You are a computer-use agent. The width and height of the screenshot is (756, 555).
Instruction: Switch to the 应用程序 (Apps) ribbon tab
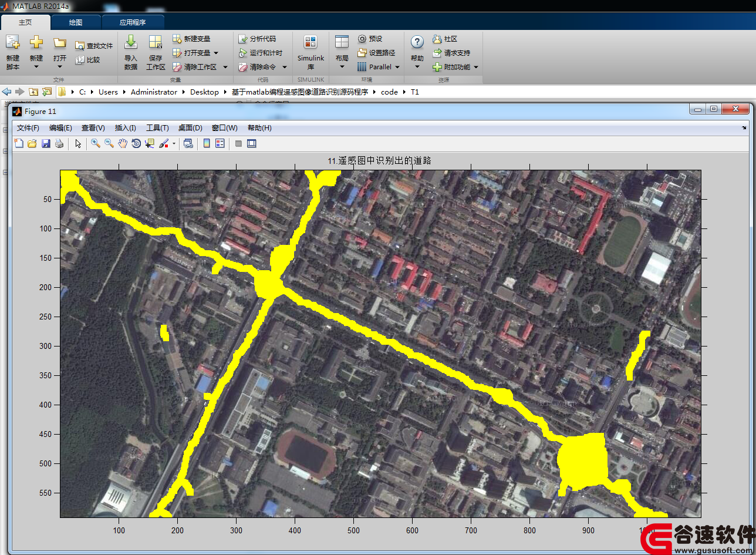pos(133,22)
